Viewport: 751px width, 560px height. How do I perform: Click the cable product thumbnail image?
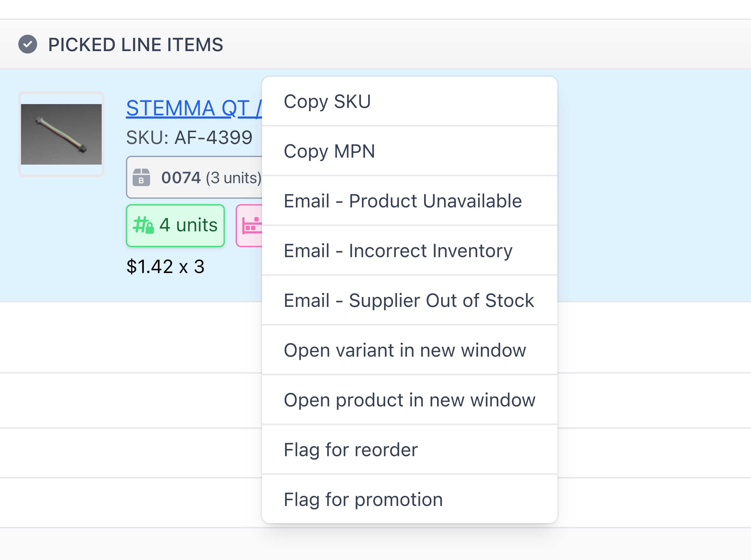pos(61,134)
